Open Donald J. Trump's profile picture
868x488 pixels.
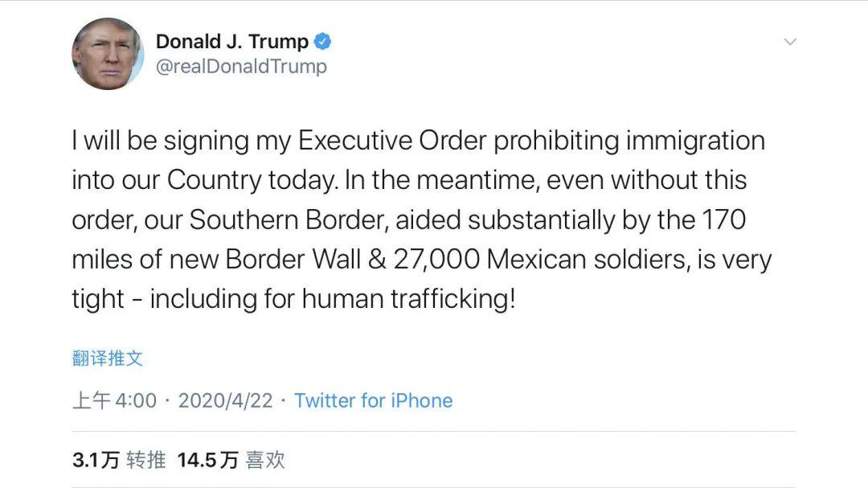pyautogui.click(x=108, y=54)
